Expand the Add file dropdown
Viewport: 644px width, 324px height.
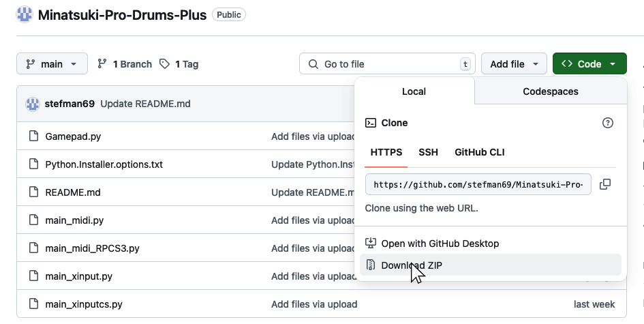point(514,63)
